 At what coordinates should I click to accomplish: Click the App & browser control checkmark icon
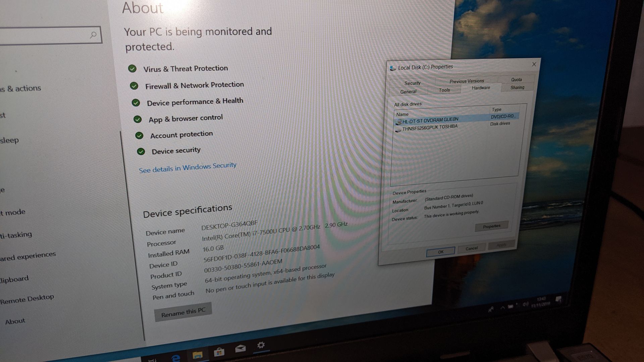137,119
